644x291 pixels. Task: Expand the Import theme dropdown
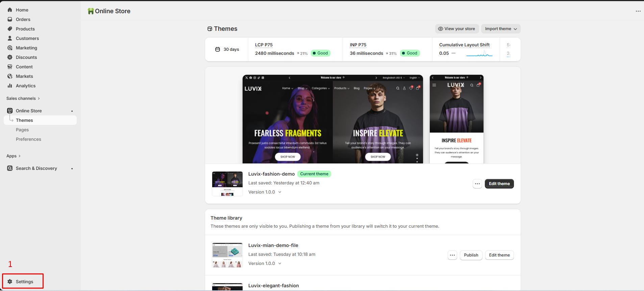500,29
